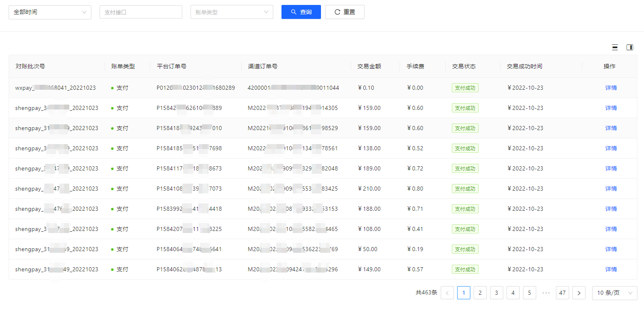This screenshot has height=310, width=644.
Task: Open 详情 for the ¥210.00 transaction
Action: click(x=611, y=189)
